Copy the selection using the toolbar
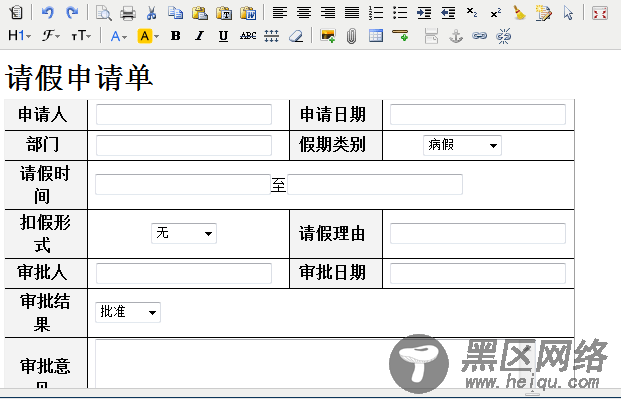 click(x=175, y=13)
